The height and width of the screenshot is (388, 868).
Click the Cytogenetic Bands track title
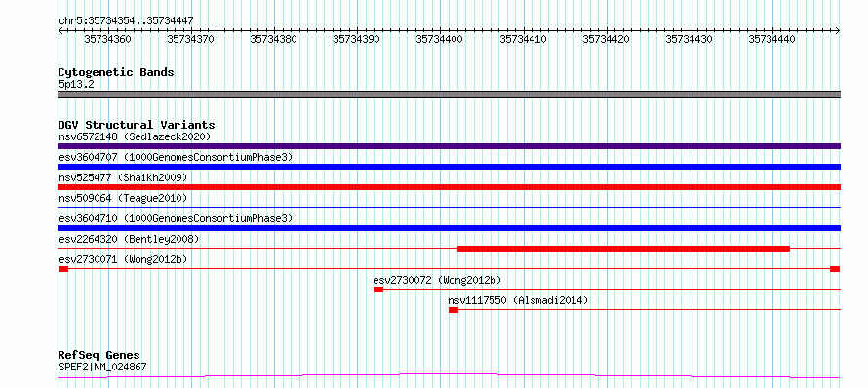click(x=116, y=72)
